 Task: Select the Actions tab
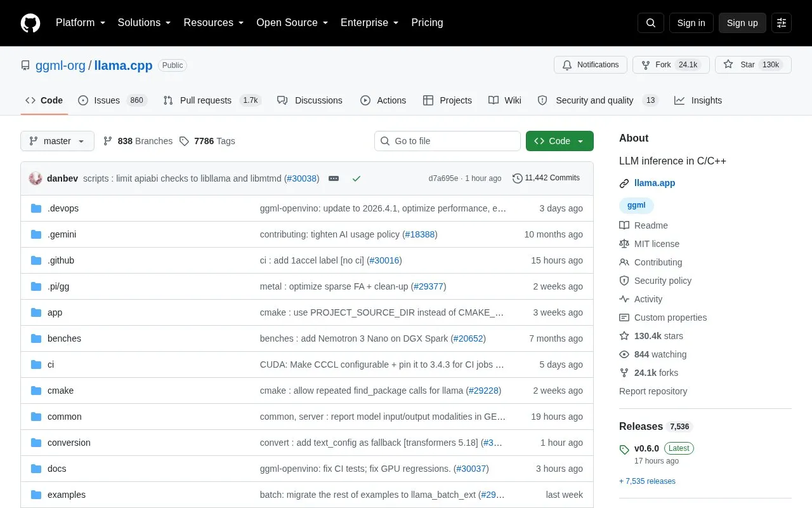click(x=383, y=100)
